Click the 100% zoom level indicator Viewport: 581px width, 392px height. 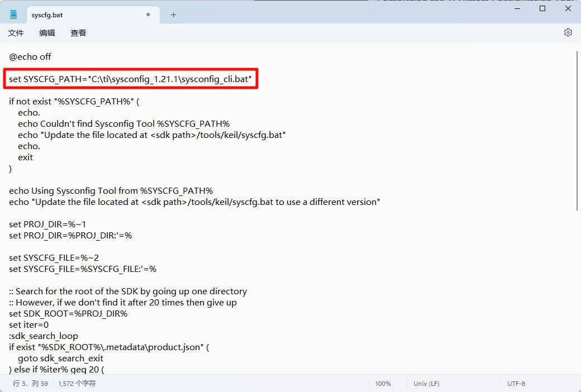coord(383,384)
